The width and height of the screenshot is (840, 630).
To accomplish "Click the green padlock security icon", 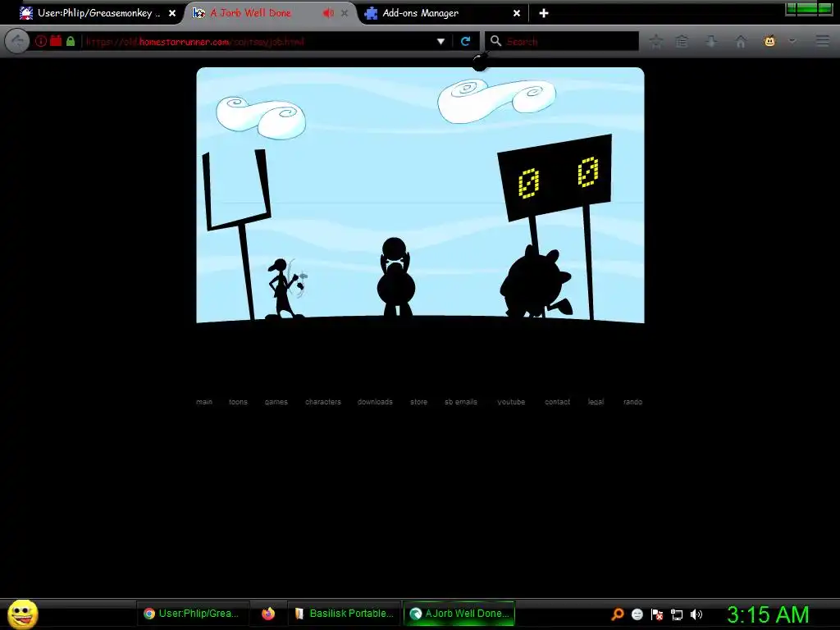I will coord(71,41).
